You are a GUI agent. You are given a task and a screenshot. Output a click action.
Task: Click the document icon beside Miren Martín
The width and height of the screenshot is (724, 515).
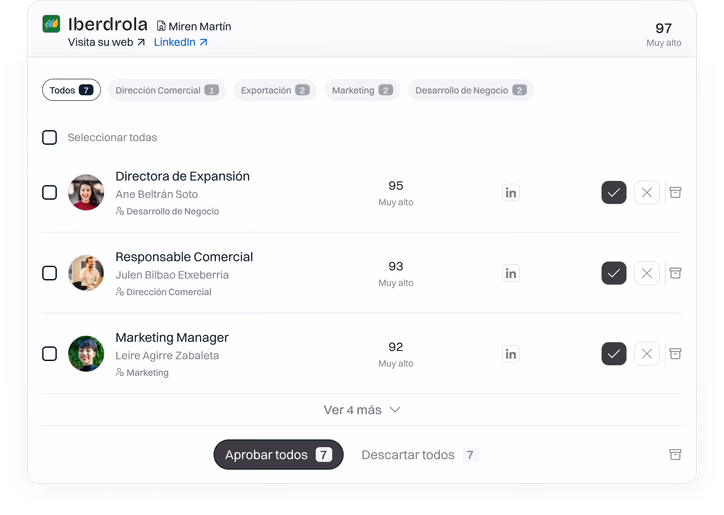[161, 26]
